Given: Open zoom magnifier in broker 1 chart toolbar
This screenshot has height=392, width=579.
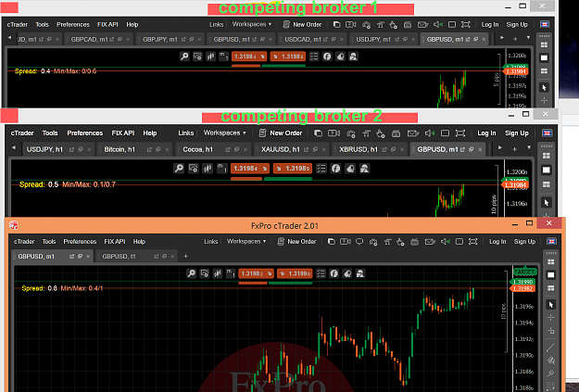Looking at the screenshot, I should tap(184, 57).
